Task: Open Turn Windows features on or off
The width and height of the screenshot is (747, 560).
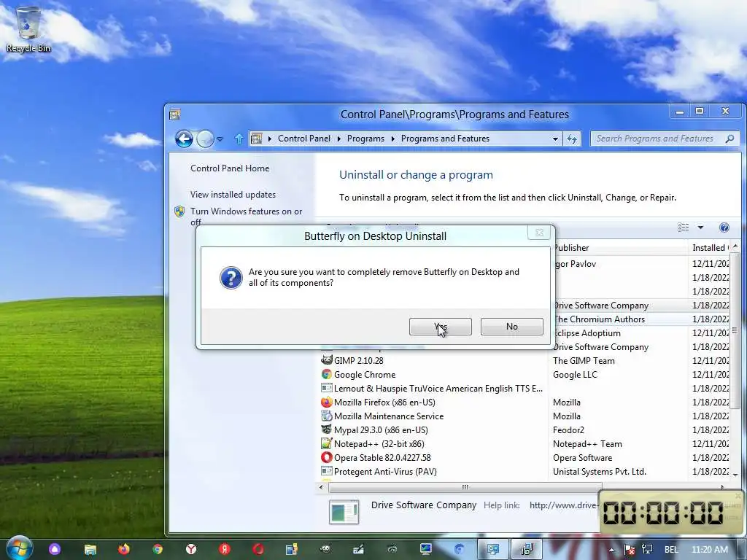Action: pos(247,216)
